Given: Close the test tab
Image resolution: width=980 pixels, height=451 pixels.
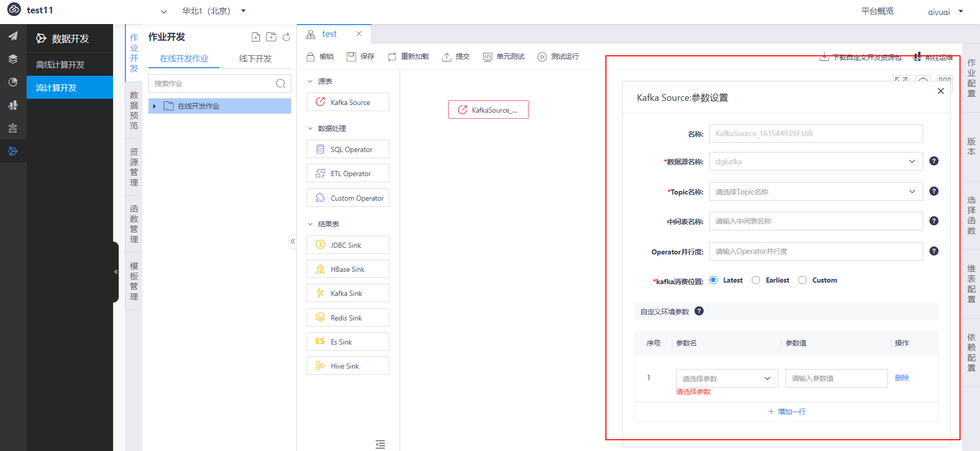Looking at the screenshot, I should (x=359, y=34).
